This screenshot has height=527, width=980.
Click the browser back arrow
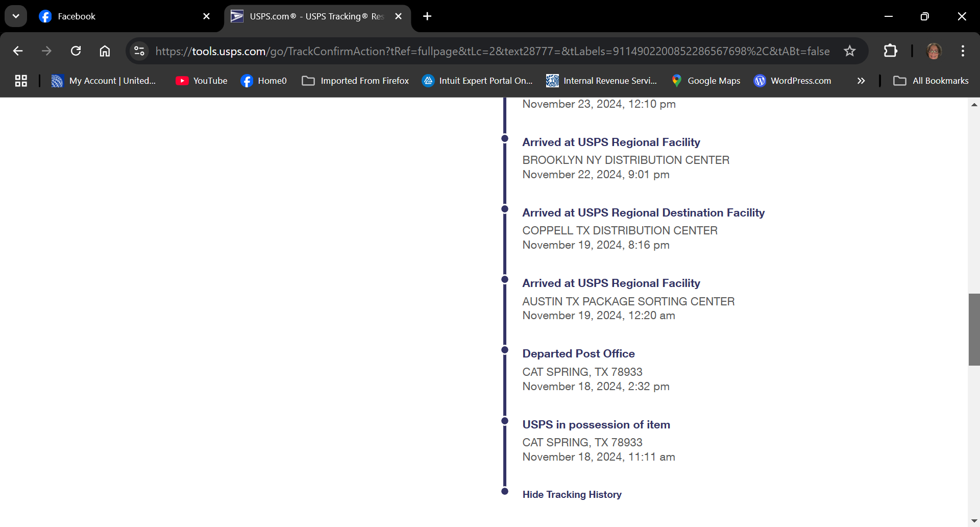[x=18, y=51]
